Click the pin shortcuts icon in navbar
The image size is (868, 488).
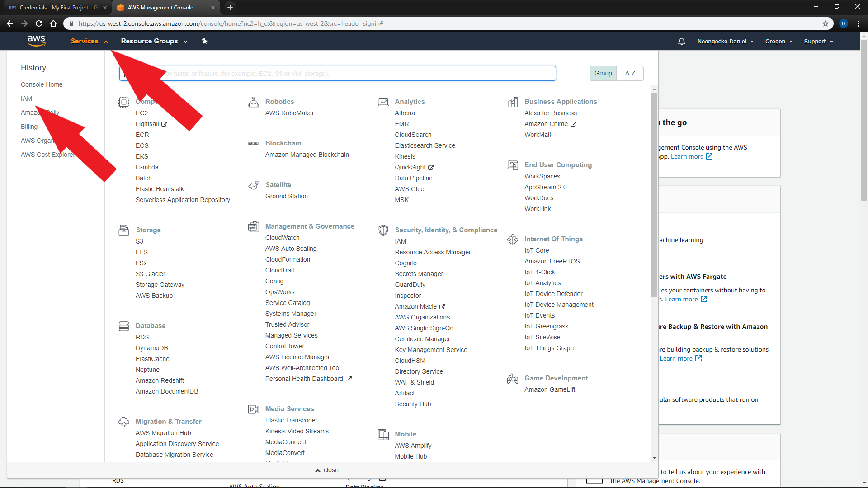tap(204, 41)
